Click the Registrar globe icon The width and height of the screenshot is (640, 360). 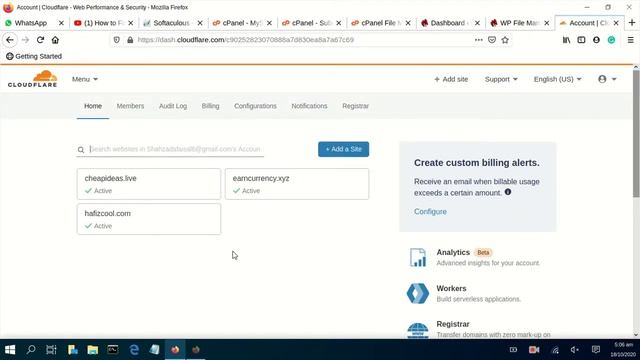click(x=418, y=330)
